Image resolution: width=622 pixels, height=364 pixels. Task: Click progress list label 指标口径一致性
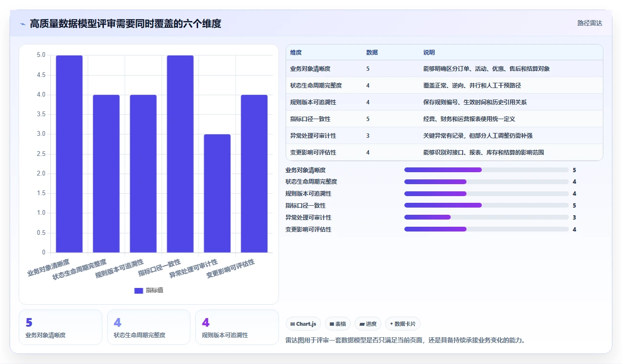pos(305,206)
